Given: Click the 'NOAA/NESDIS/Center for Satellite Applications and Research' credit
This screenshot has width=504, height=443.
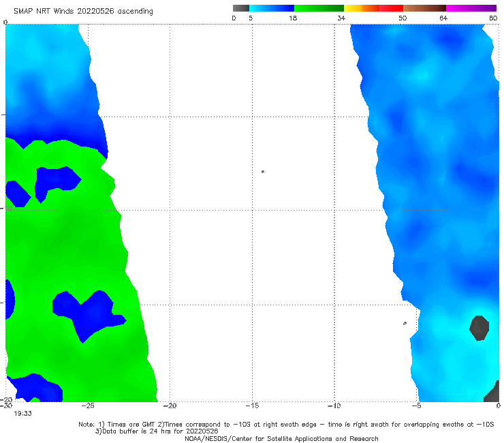Looking at the screenshot, I should (281, 439).
